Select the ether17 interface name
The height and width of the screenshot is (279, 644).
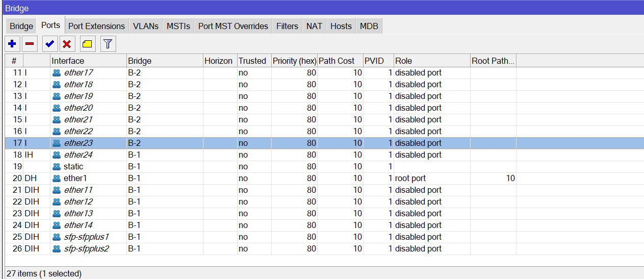tap(79, 73)
